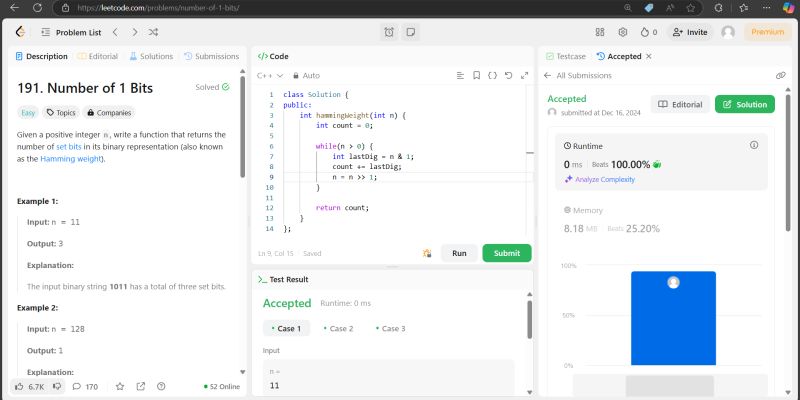Click the Companies tag
The height and width of the screenshot is (400, 800).
[x=109, y=113]
